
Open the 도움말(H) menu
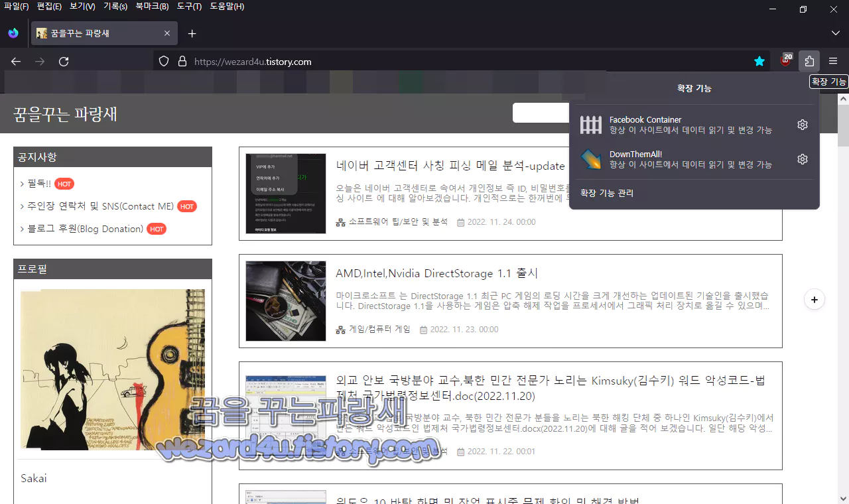coord(227,7)
